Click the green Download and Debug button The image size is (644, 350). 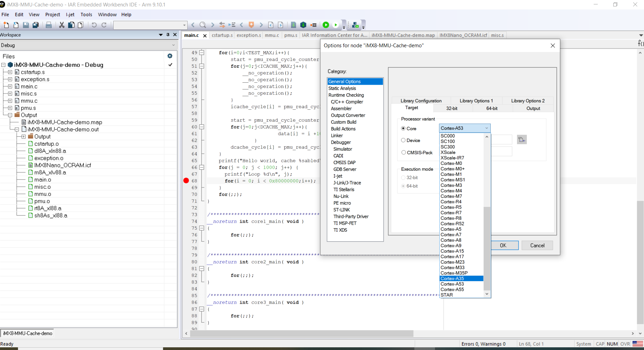point(326,25)
